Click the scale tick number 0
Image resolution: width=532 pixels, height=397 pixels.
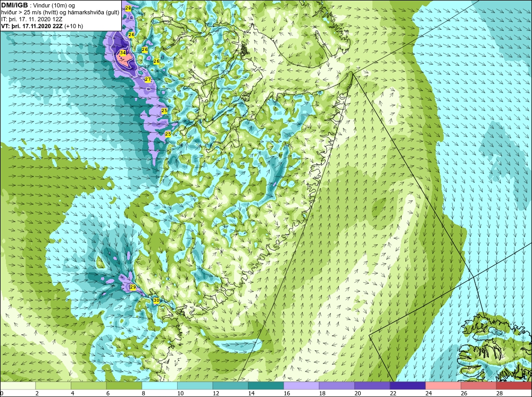click(x=2, y=393)
